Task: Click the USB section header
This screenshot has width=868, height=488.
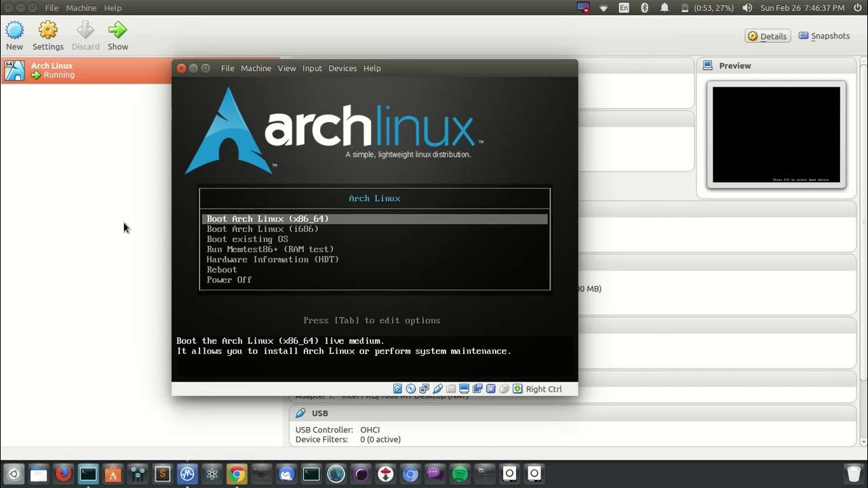Action: [x=573, y=413]
